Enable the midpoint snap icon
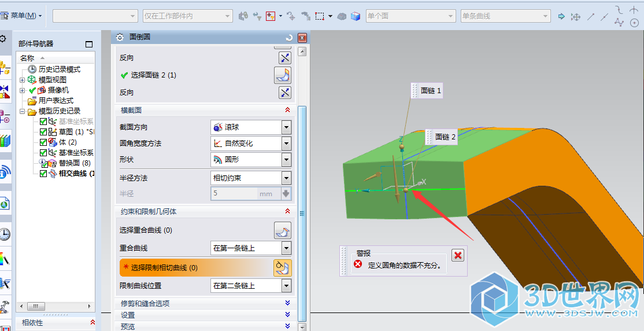The height and width of the screenshot is (331, 644). tap(605, 16)
